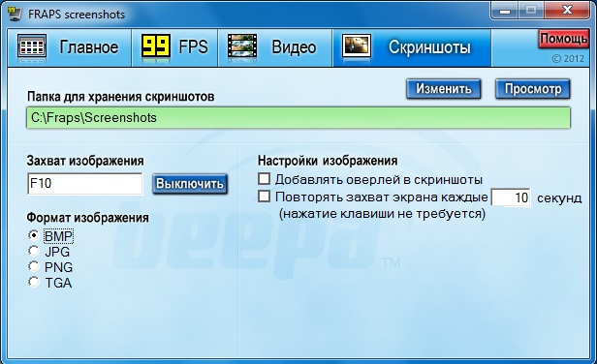Open the red Помощь help button
The height and width of the screenshot is (364, 597).
563,39
